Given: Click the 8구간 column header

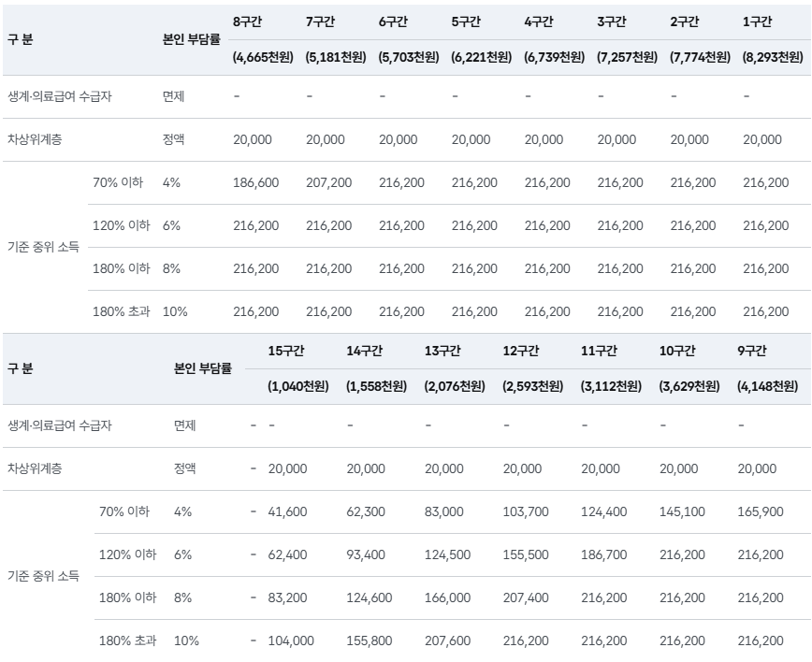Looking at the screenshot, I should click(248, 22).
